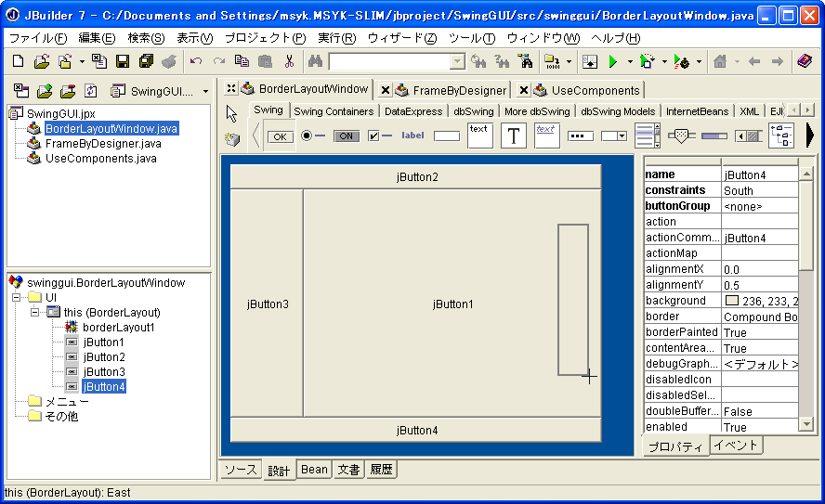Image resolution: width=825 pixels, height=504 pixels.
Task: Select the JToggleButton ON palette component
Action: click(x=346, y=136)
